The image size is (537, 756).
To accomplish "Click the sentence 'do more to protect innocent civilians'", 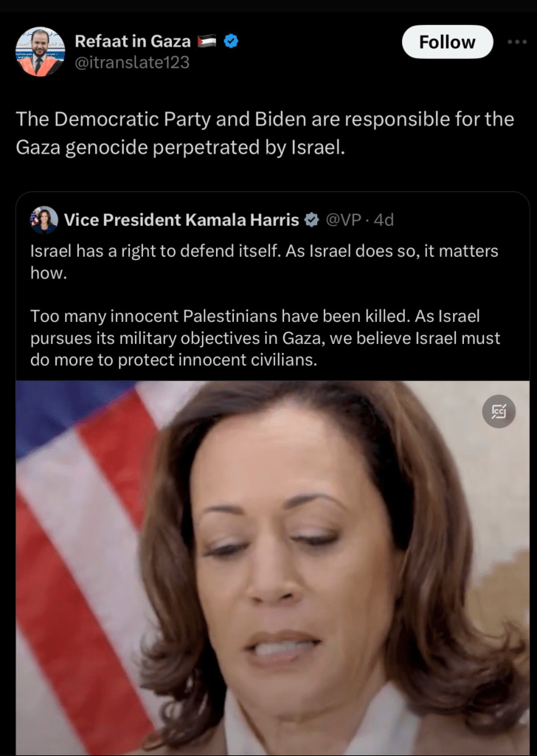I will click(x=174, y=360).
